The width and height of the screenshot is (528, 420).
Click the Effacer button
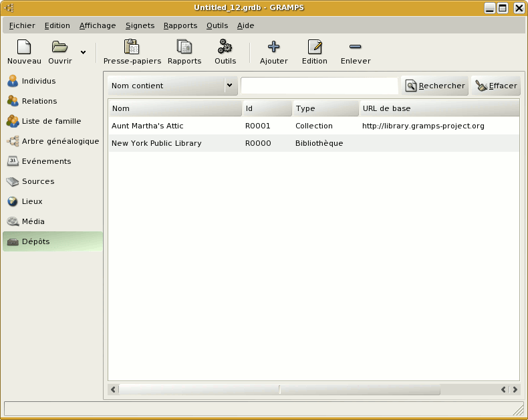(496, 86)
